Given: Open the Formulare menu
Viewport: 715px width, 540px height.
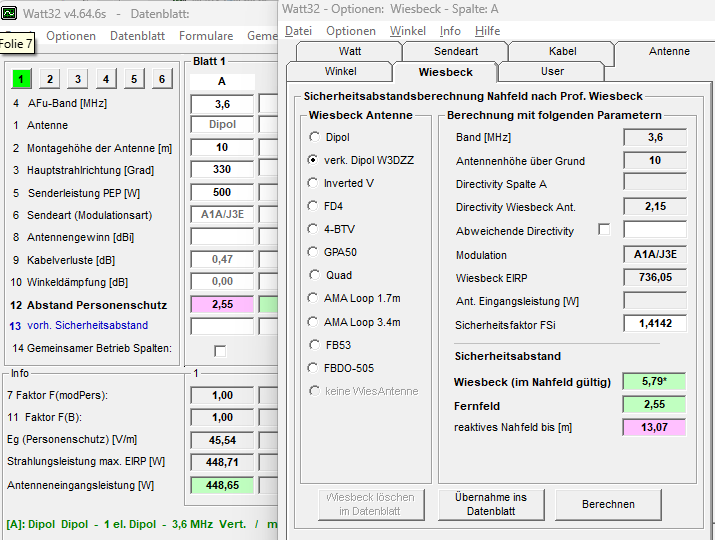Looking at the screenshot, I should tap(206, 36).
